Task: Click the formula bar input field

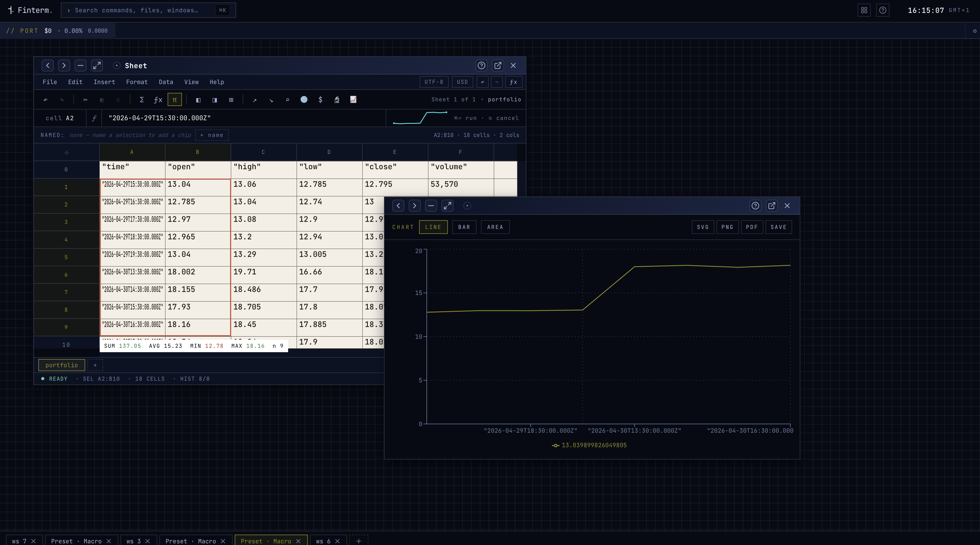Action: (243, 118)
